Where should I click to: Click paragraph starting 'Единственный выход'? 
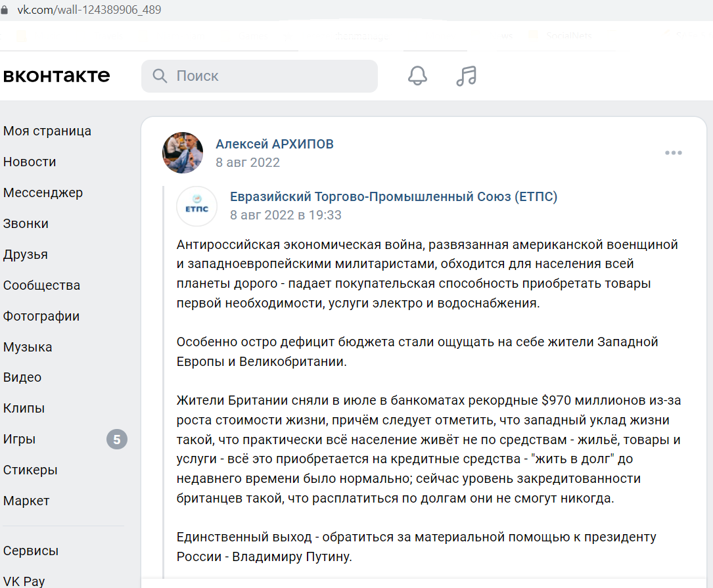pyautogui.click(x=416, y=547)
